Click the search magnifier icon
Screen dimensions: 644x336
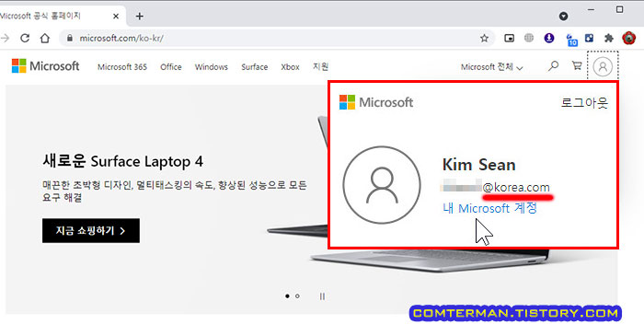click(553, 65)
